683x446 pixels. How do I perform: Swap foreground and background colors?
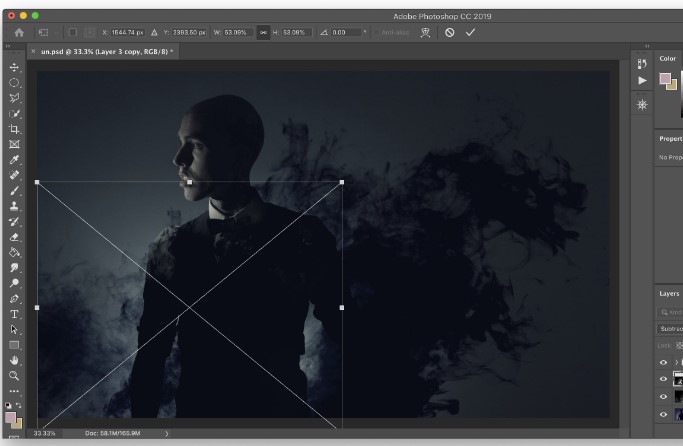click(19, 405)
